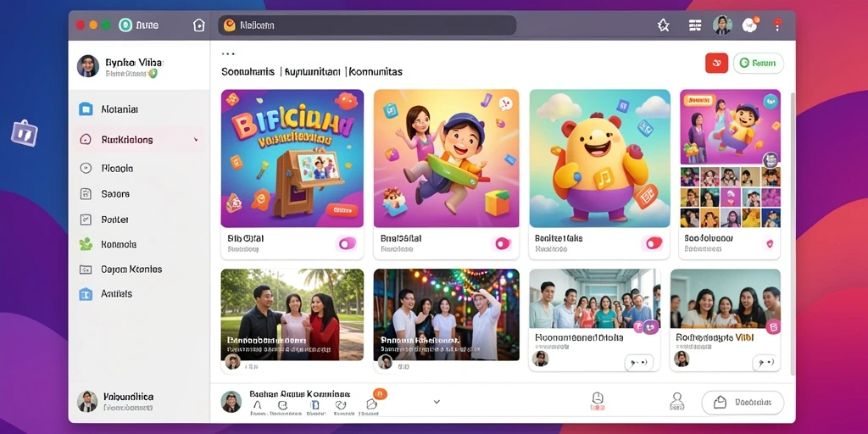868x434 pixels.
Task: Focus the dark search field in title bar
Action: [x=367, y=25]
